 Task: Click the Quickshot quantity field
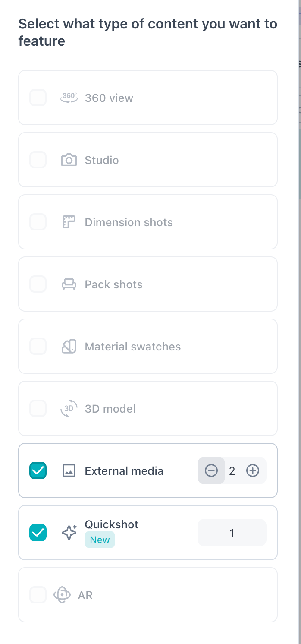point(232,533)
